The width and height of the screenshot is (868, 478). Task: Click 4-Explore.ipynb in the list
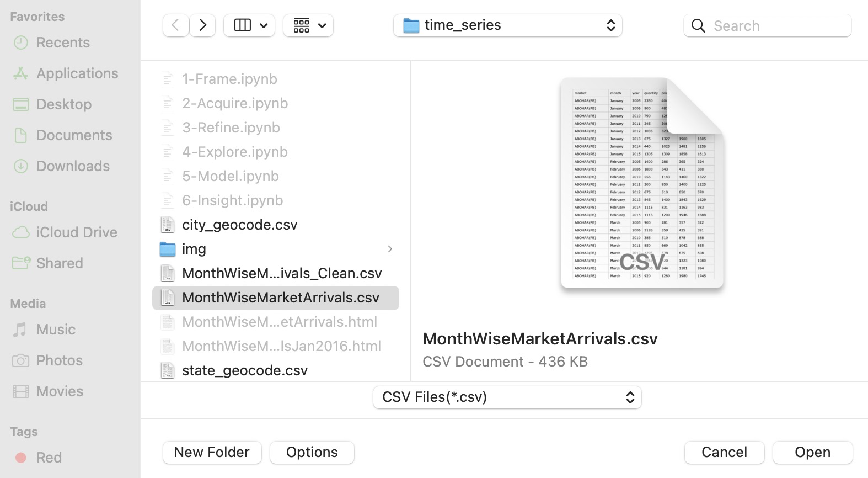pyautogui.click(x=235, y=152)
